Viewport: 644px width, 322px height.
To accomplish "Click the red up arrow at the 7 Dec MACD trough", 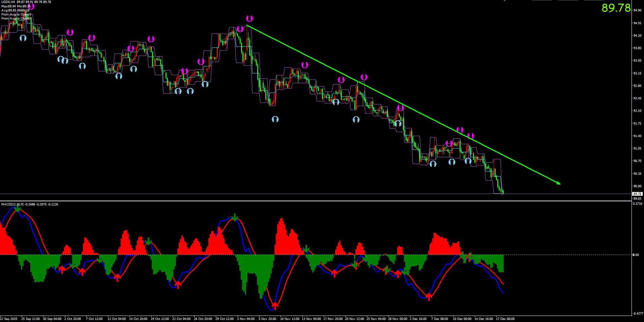I will pyautogui.click(x=429, y=297).
